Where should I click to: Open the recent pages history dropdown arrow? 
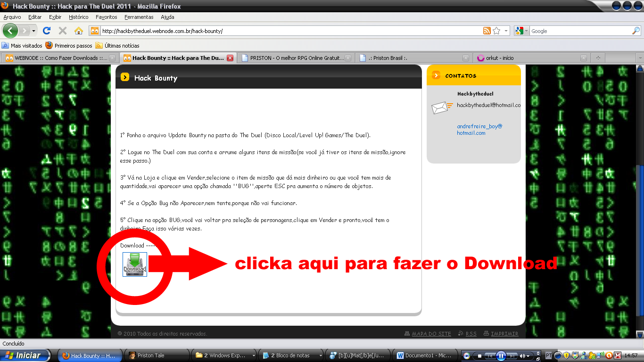33,31
